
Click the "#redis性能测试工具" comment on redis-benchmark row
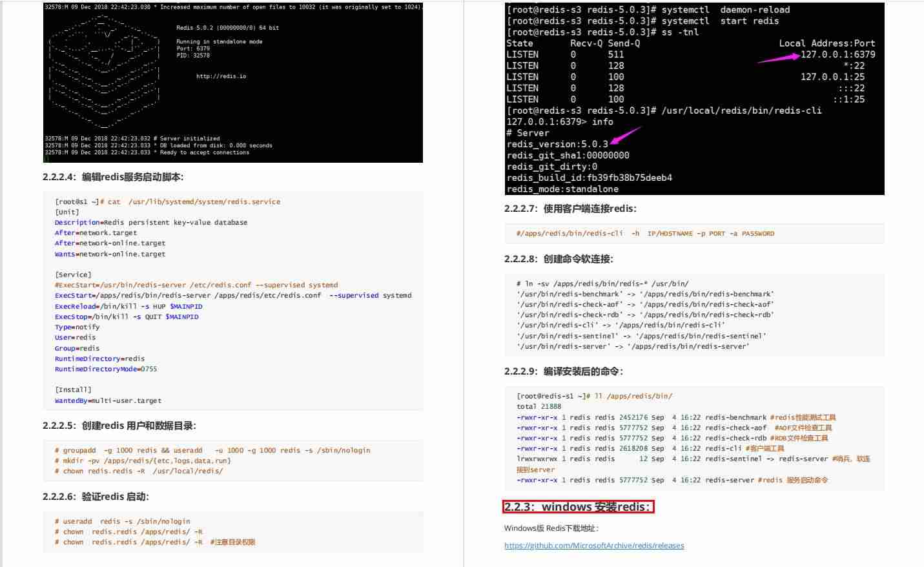803,417
